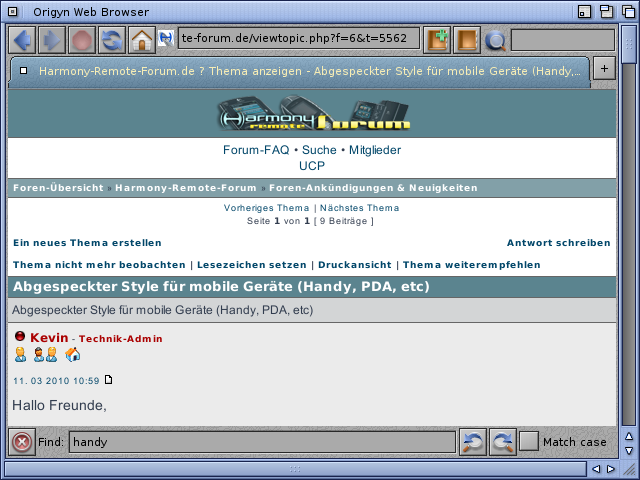Click the Back navigation arrow
This screenshot has width=640, height=480.
tap(23, 41)
